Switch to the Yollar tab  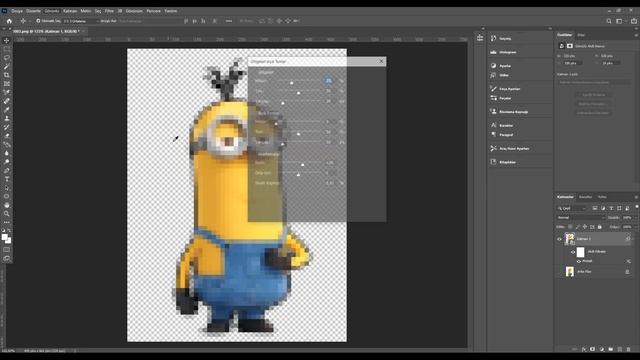tap(602, 197)
